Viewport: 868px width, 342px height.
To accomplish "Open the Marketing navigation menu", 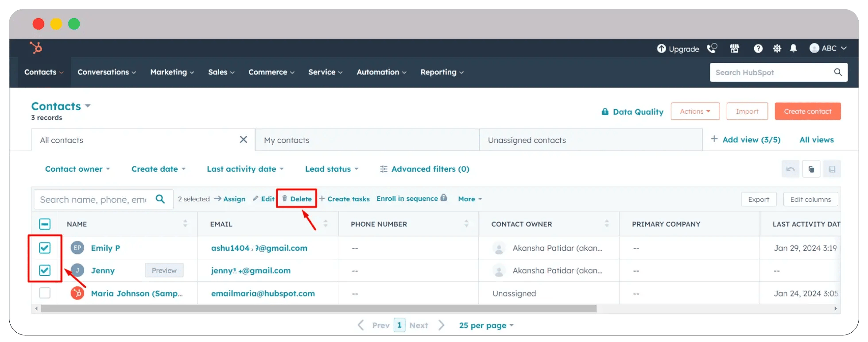I will [x=172, y=72].
